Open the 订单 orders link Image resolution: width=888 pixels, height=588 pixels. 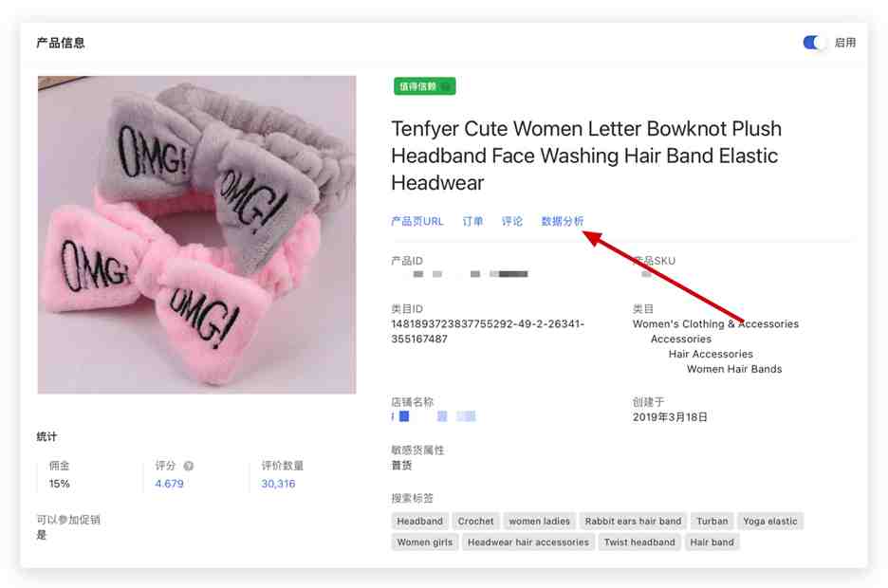(x=472, y=221)
